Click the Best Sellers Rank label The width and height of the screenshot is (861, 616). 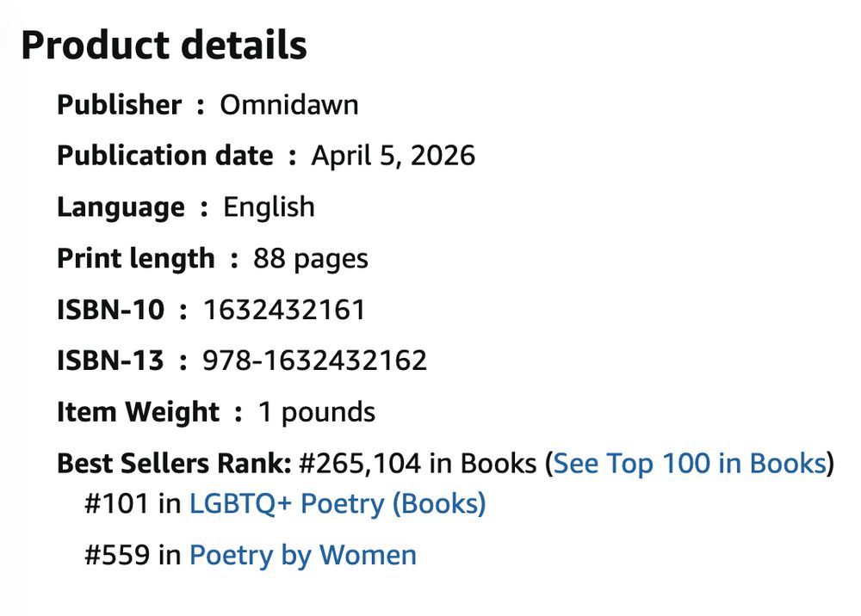174,464
